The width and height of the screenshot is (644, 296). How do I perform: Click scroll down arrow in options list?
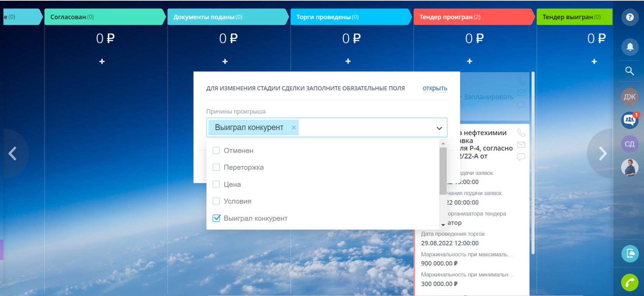pyautogui.click(x=443, y=225)
